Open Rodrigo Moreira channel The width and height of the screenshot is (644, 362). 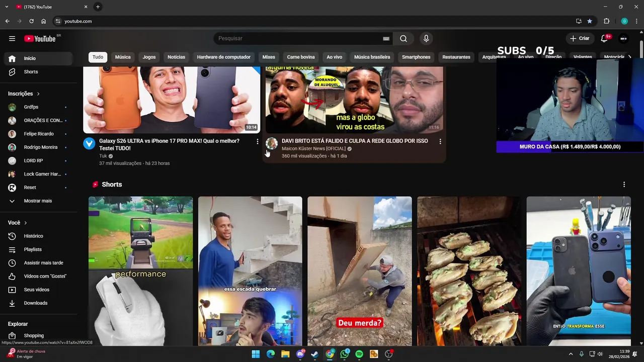pos(38,147)
